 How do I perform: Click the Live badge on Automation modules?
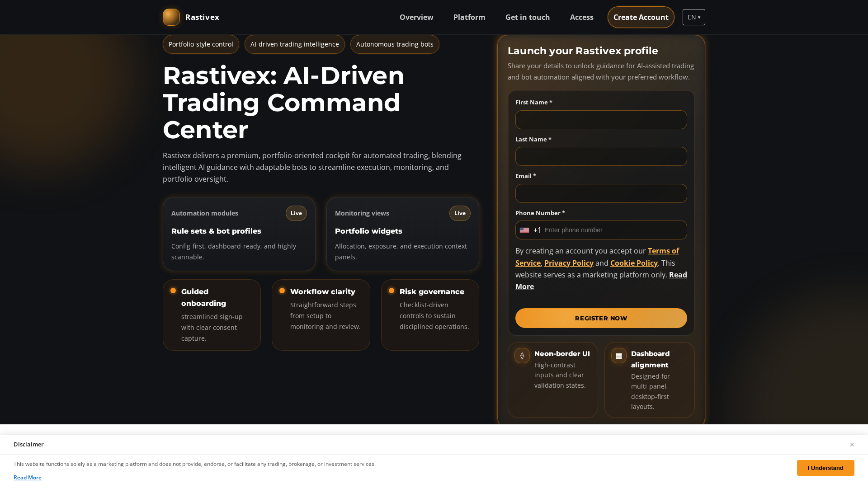(296, 213)
